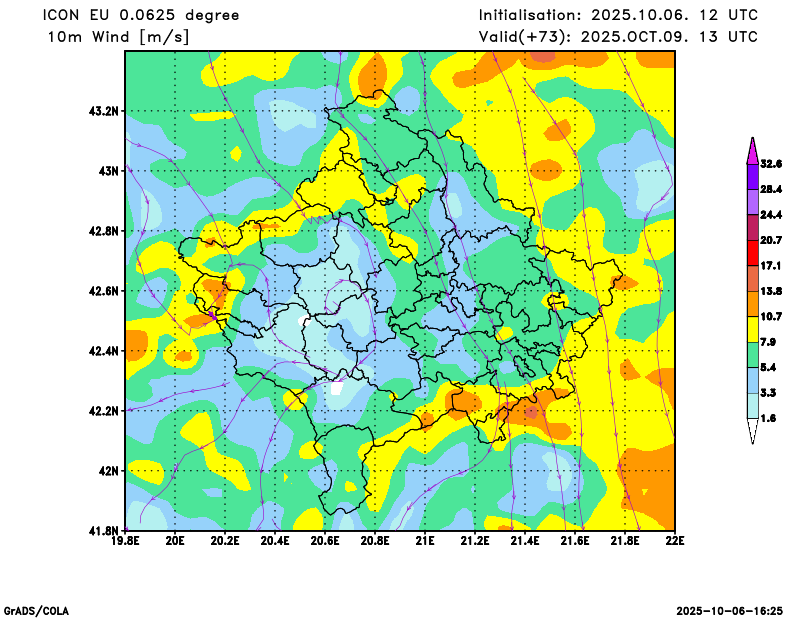Image resolution: width=800 pixels, height=618 pixels.
Task: Click the "ICON EU 0.0625 degree" title
Action: [140, 15]
